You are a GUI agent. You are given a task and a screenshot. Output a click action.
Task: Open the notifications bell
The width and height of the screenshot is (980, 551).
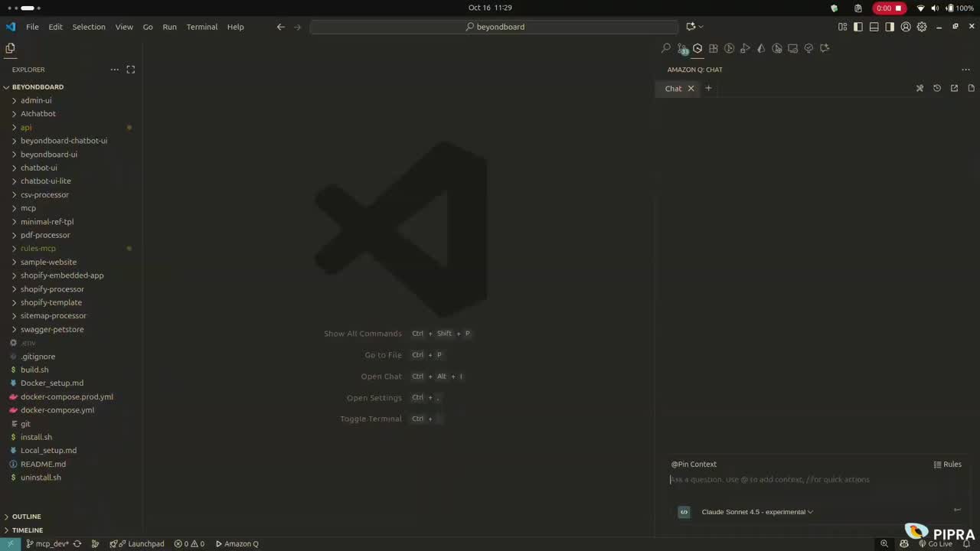pos(966,544)
